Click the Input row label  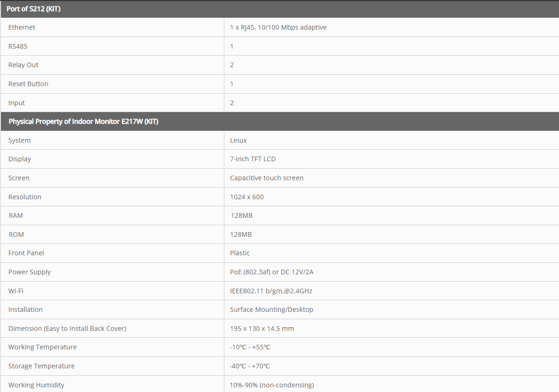[x=17, y=103]
